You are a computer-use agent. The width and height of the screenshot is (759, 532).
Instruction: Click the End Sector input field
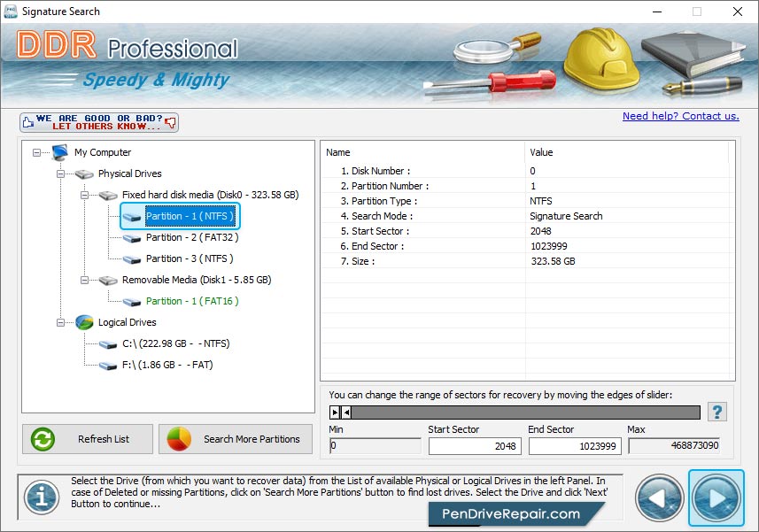coord(575,446)
